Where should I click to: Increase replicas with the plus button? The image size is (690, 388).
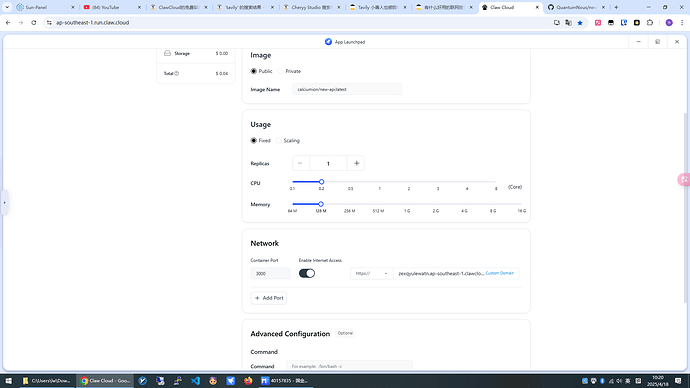pyautogui.click(x=356, y=163)
